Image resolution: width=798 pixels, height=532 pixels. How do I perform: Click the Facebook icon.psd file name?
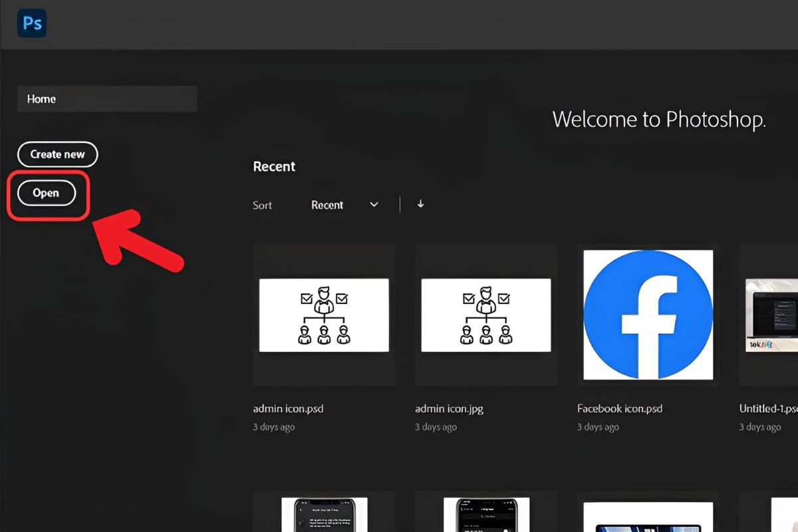point(620,408)
